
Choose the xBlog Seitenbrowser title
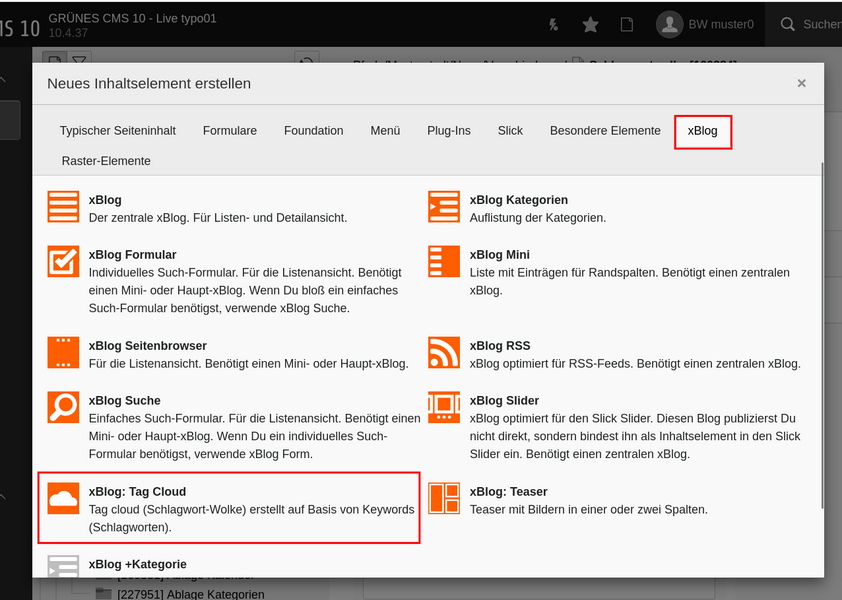click(148, 346)
